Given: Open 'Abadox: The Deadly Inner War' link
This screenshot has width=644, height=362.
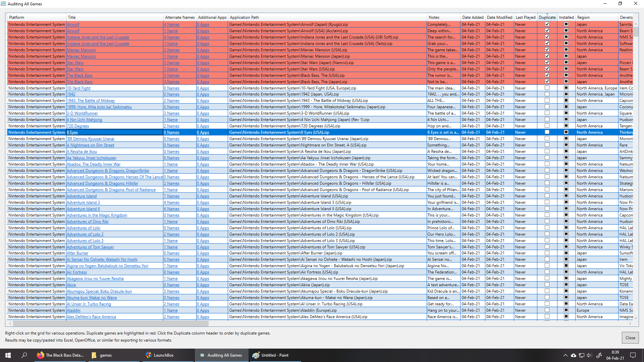Looking at the screenshot, I should (94, 164).
